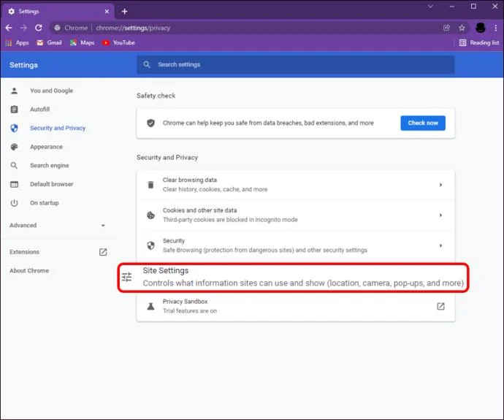The image size is (504, 420).
Task: Expand Clear browsing data arrow
Action: point(440,185)
